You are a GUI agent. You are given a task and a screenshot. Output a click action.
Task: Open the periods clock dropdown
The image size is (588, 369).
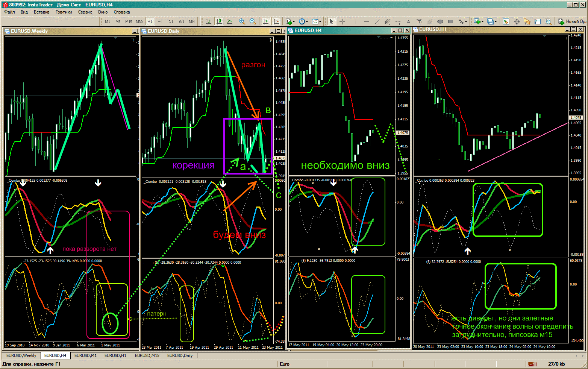pyautogui.click(x=303, y=21)
